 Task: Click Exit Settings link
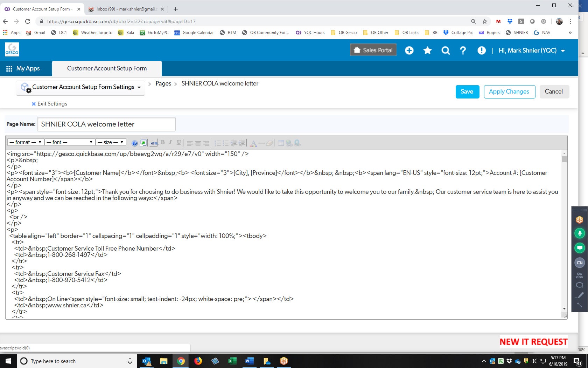[x=49, y=104]
